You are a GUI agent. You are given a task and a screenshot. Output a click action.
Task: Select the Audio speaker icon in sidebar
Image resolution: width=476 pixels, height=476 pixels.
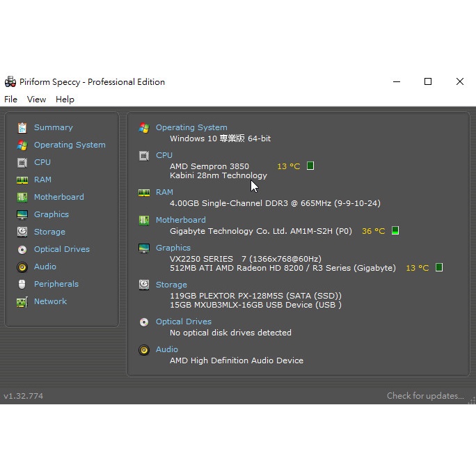point(22,267)
